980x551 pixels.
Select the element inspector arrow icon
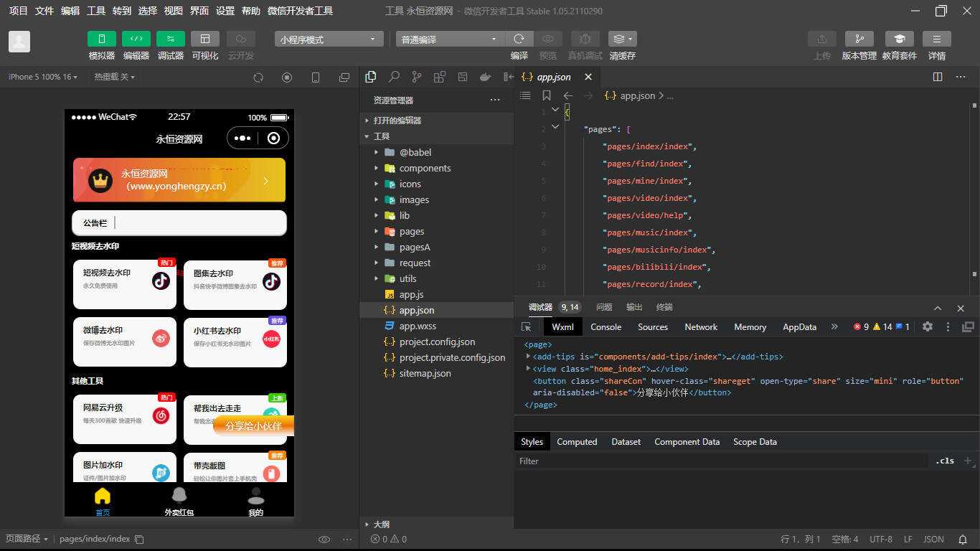click(527, 326)
